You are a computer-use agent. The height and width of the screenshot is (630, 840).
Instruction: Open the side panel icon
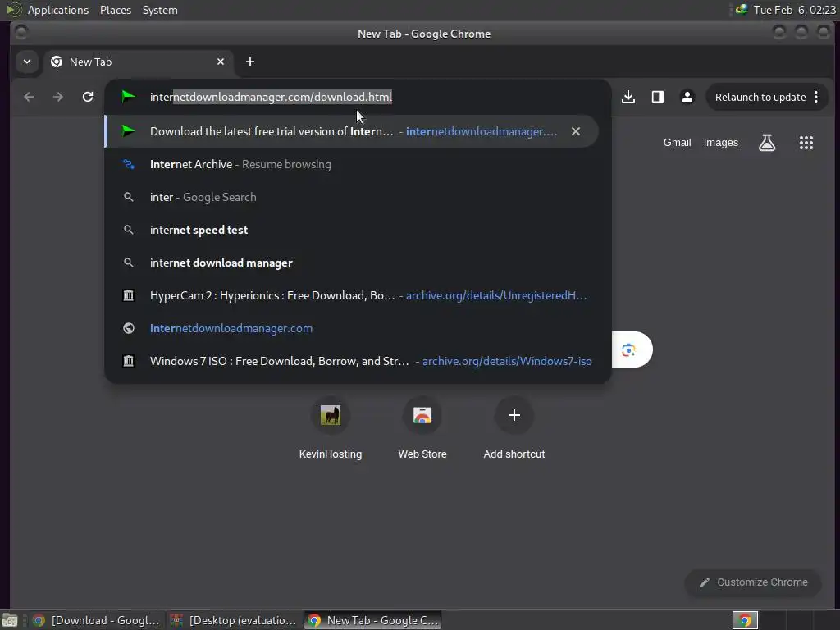658,97
